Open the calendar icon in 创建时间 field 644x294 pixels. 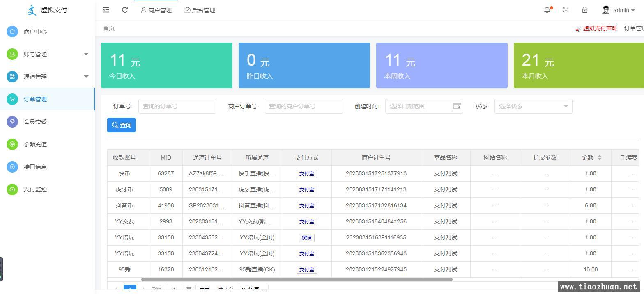point(457,106)
